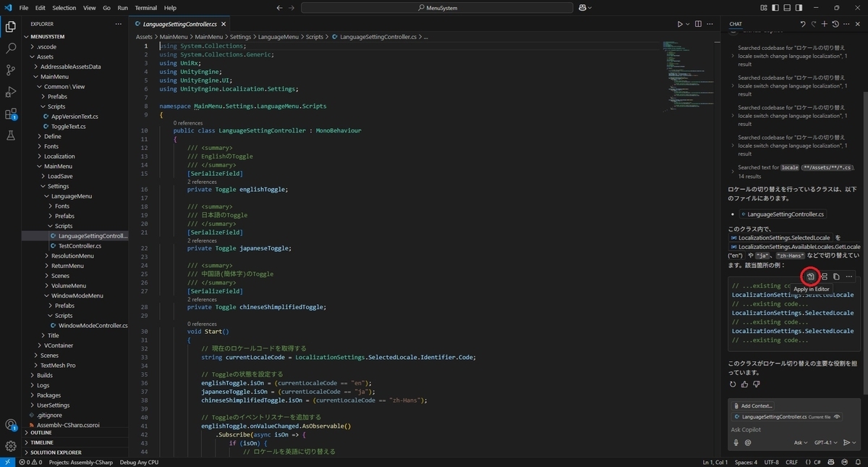Expand the OUTLINE section

[41, 432]
